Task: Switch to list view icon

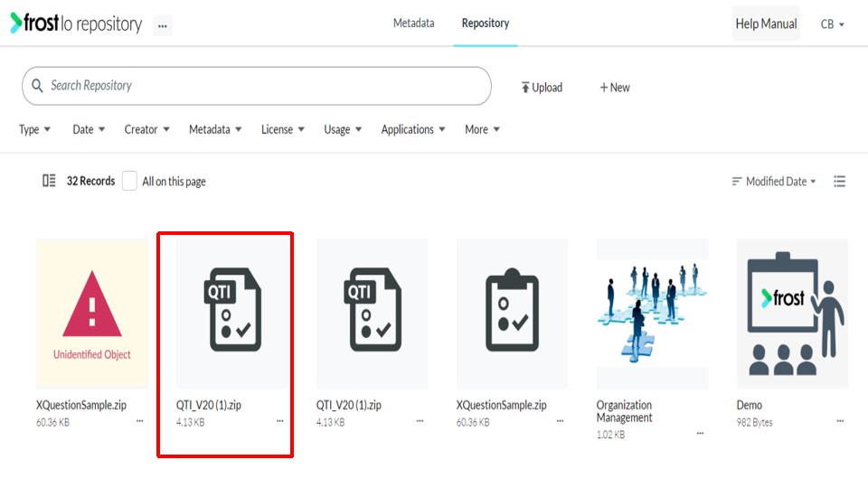Action: (x=839, y=182)
